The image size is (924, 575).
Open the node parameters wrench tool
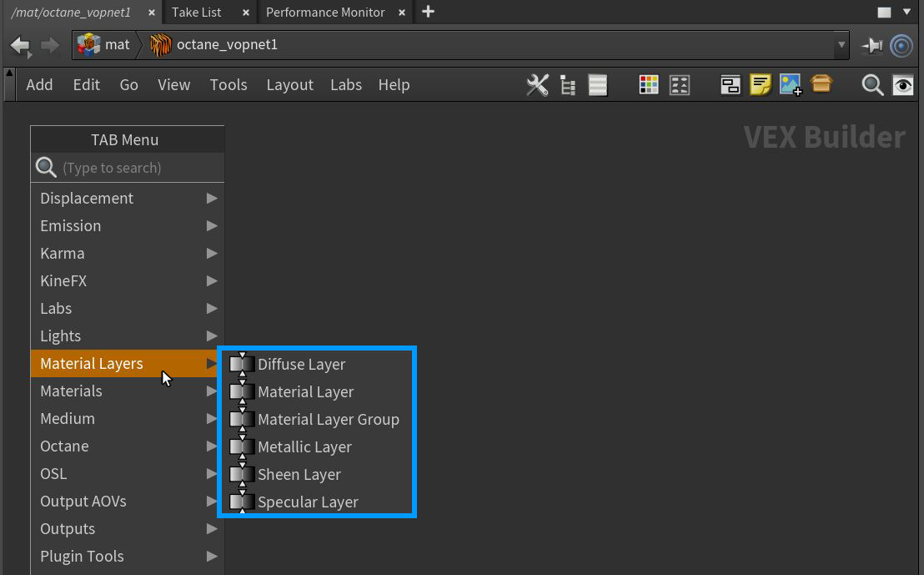538,85
